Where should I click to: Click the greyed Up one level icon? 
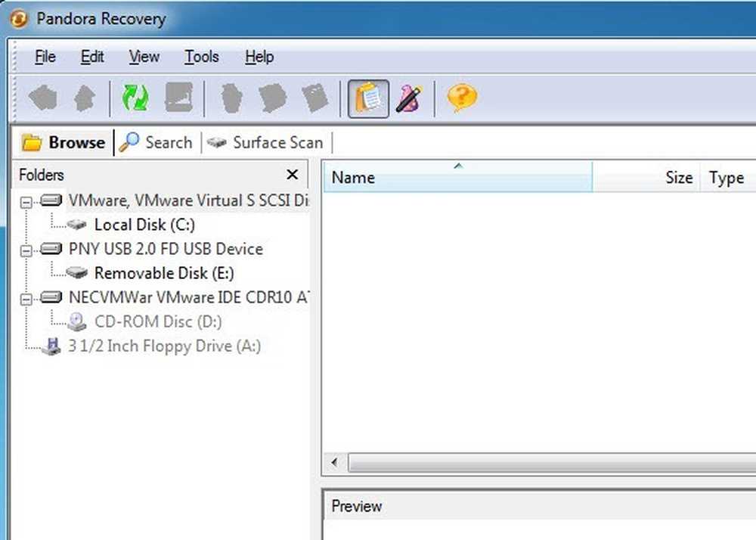click(85, 98)
